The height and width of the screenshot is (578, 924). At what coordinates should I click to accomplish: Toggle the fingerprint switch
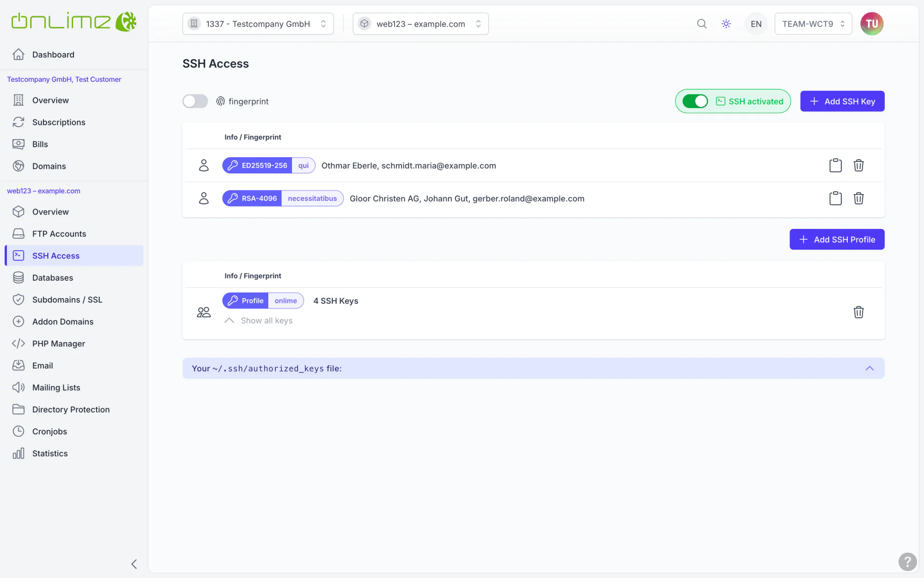click(x=195, y=101)
